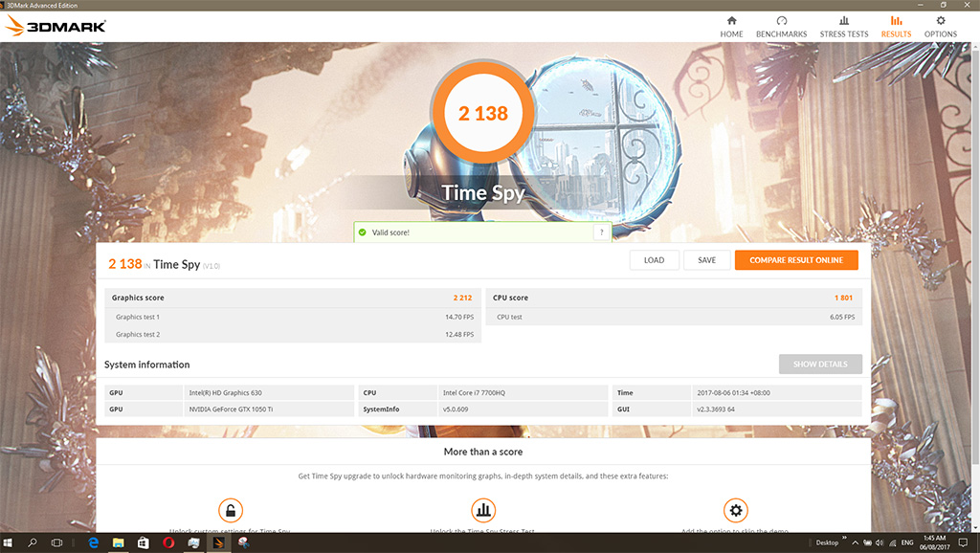Show hidden system tray icons
Image resolution: width=980 pixels, height=553 pixels.
pos(855,542)
